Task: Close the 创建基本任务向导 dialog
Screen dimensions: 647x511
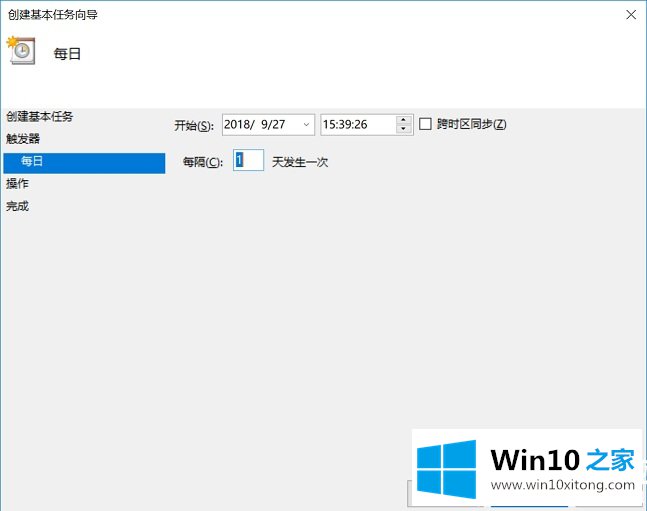Action: 630,15
